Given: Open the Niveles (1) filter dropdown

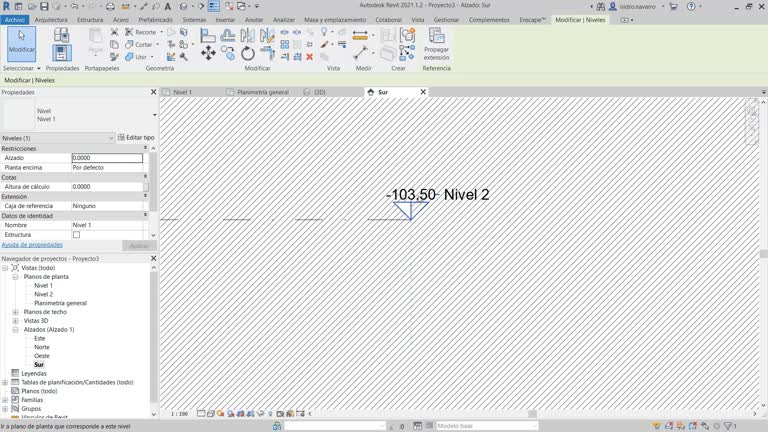Looking at the screenshot, I should point(58,138).
